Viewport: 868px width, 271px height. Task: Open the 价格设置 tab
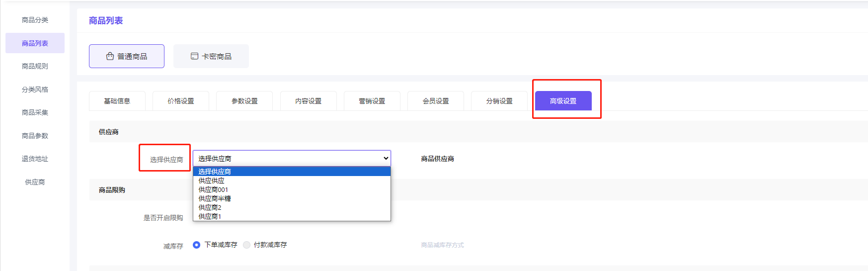(181, 101)
